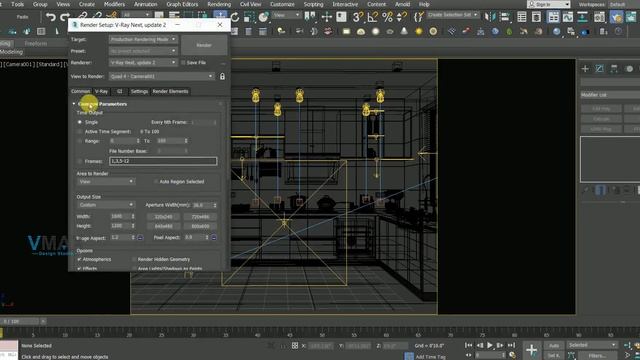Click the yellow sun icon

pyautogui.click(x=418, y=31)
